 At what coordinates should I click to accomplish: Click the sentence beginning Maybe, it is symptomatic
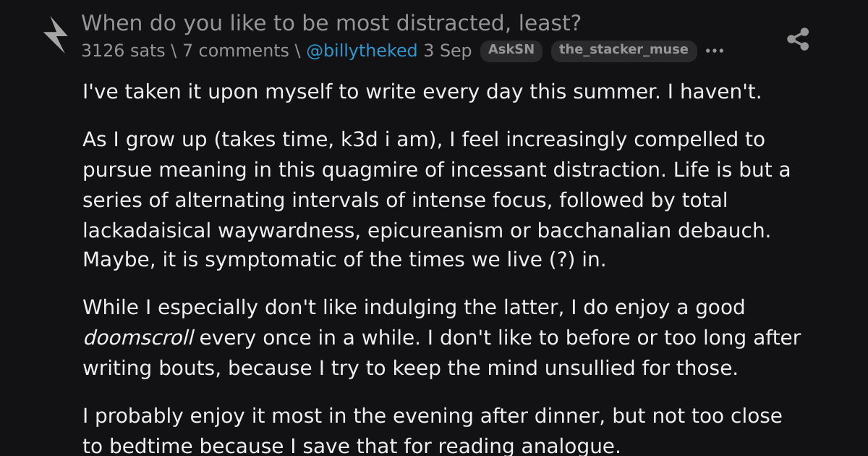click(344, 260)
